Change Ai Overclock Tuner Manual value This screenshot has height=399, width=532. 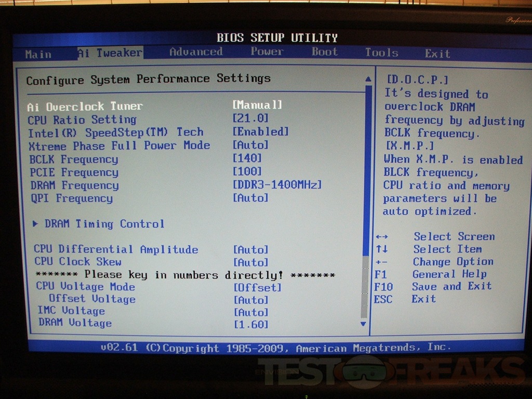point(257,105)
